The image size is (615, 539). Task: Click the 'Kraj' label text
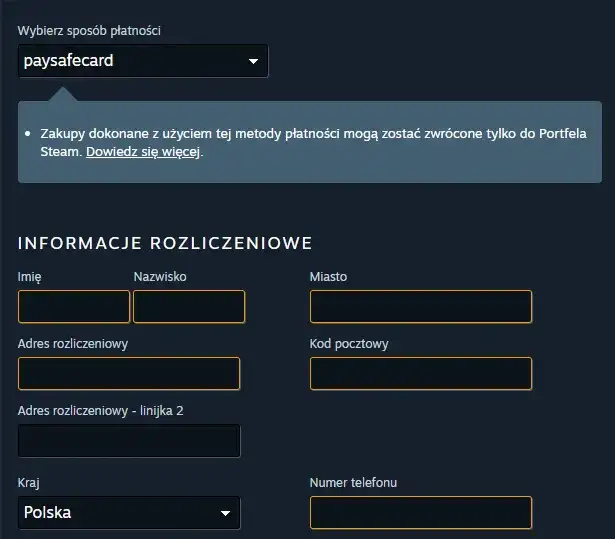click(29, 483)
